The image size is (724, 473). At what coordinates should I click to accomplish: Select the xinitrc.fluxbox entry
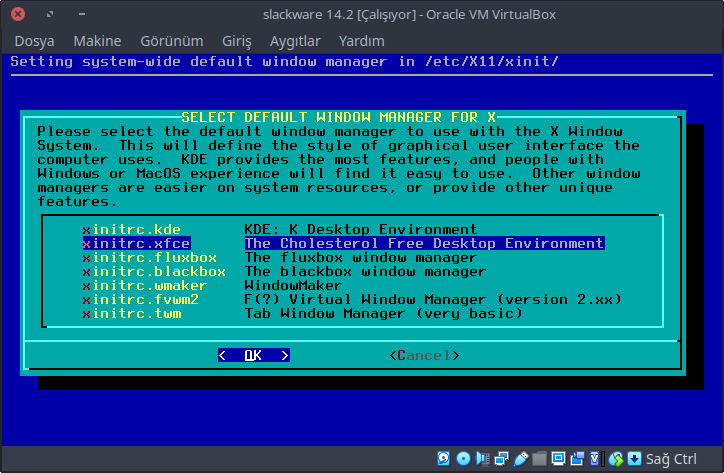150,257
